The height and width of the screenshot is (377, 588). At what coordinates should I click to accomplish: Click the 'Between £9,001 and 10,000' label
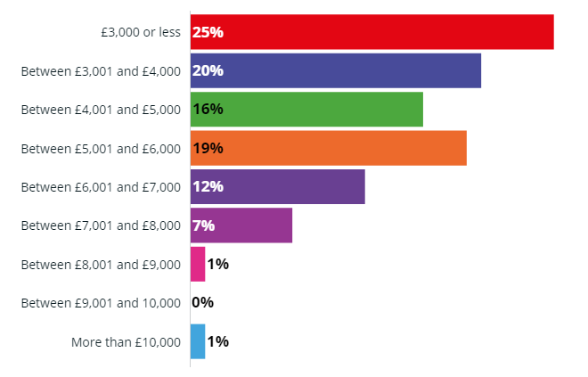point(101,303)
